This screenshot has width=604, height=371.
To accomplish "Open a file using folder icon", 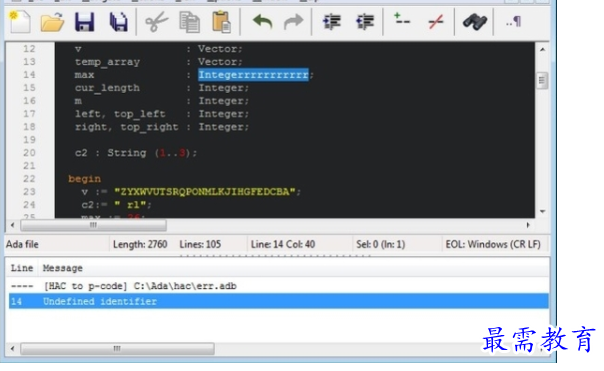I will [52, 22].
